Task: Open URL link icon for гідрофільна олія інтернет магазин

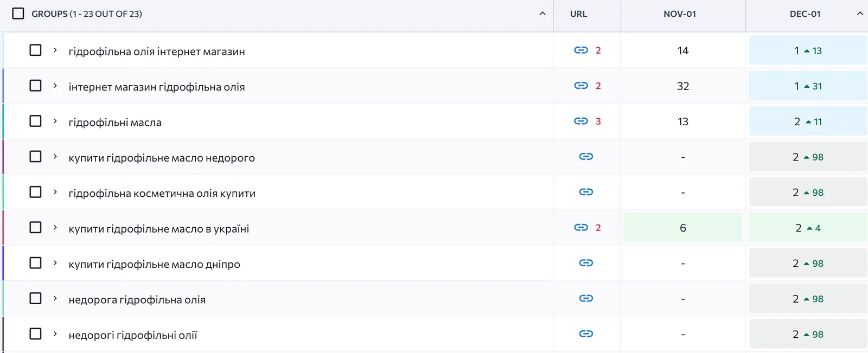Action: pos(581,50)
